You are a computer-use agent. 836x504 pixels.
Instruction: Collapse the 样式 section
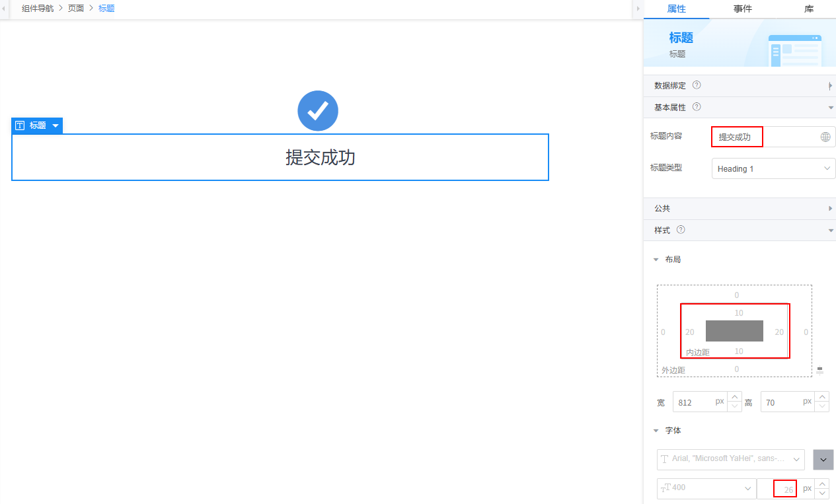point(830,231)
